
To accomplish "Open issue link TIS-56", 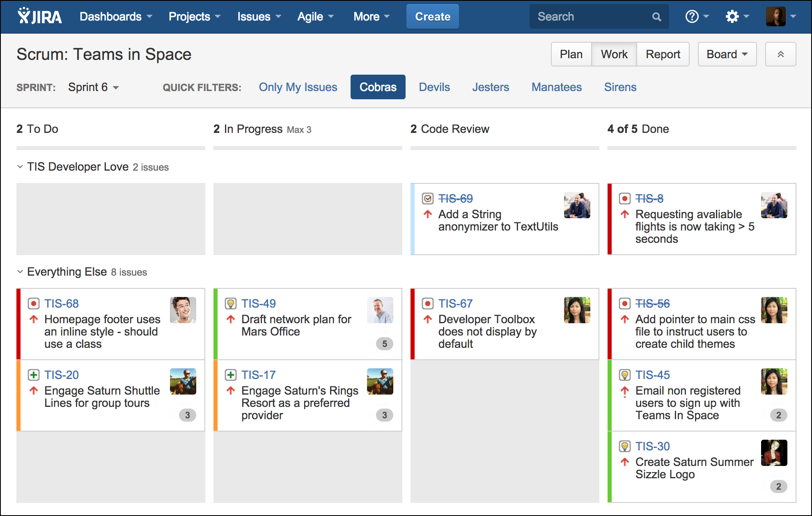I will pyautogui.click(x=652, y=304).
